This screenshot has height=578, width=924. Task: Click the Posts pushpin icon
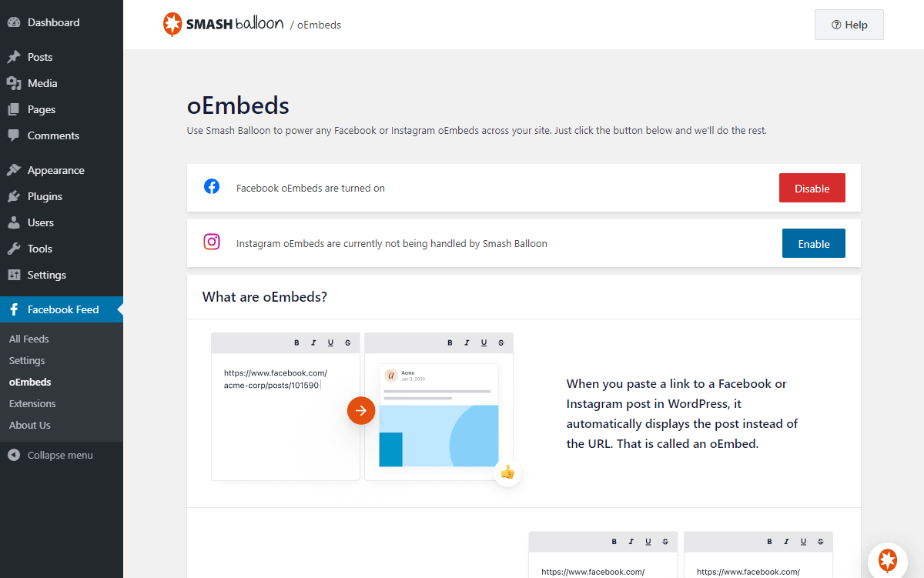pyautogui.click(x=14, y=57)
